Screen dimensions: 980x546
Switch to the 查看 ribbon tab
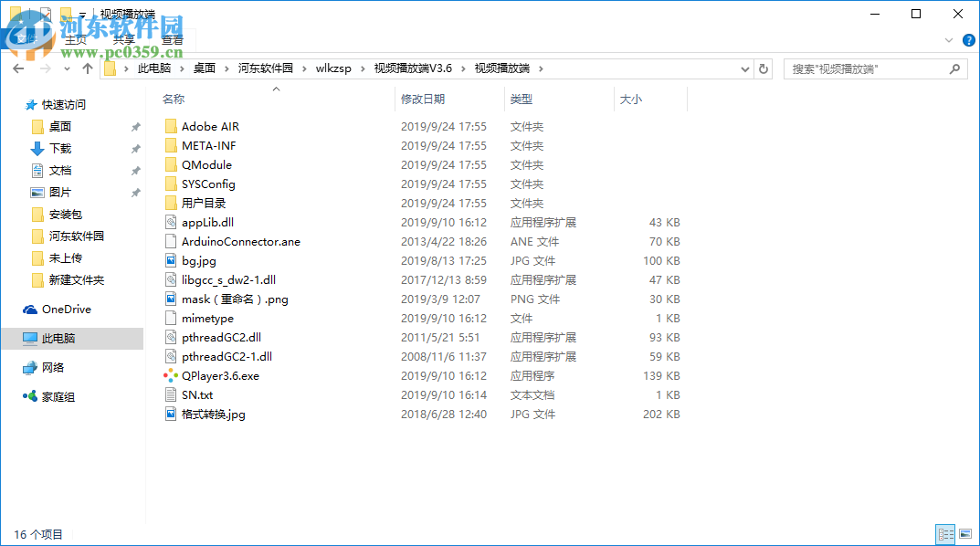(x=173, y=40)
